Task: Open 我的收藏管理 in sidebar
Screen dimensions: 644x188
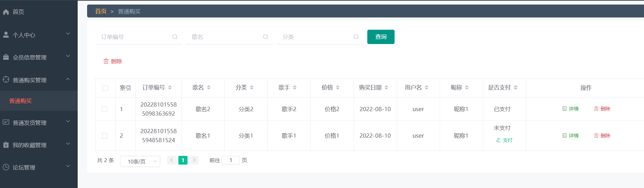Action: [x=39, y=145]
